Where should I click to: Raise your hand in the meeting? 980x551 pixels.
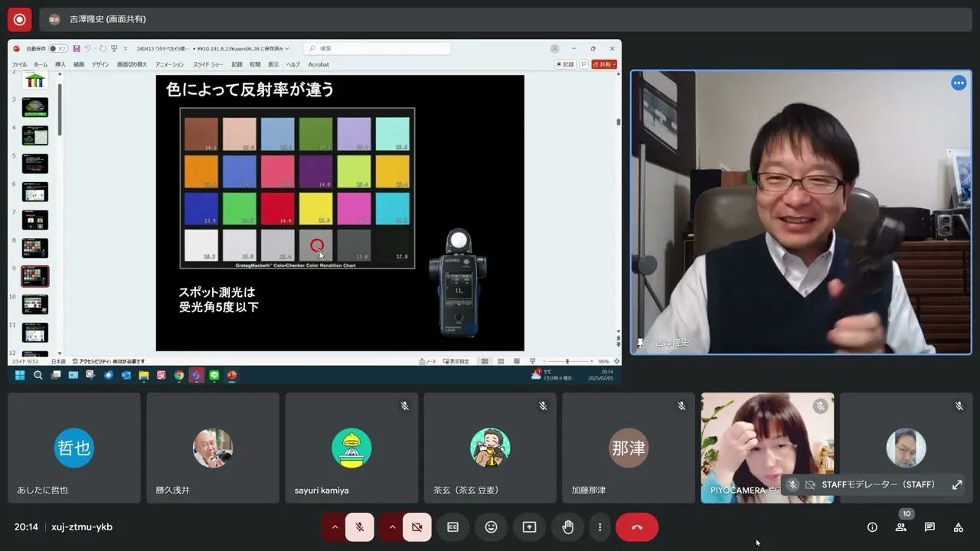coord(567,527)
